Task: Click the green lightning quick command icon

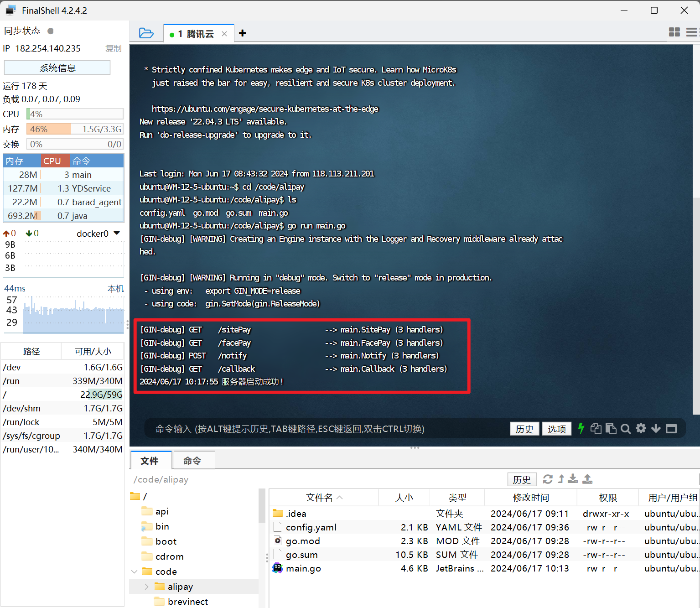Action: point(581,428)
